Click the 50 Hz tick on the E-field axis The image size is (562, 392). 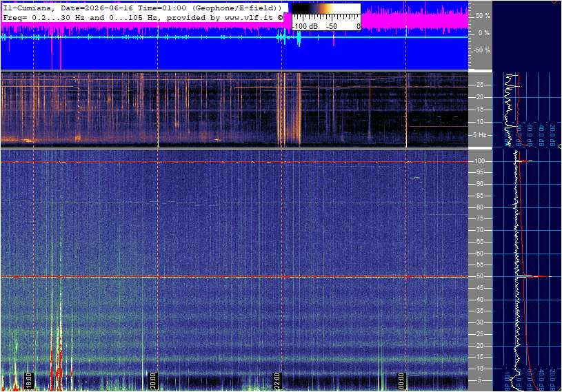tap(480, 276)
